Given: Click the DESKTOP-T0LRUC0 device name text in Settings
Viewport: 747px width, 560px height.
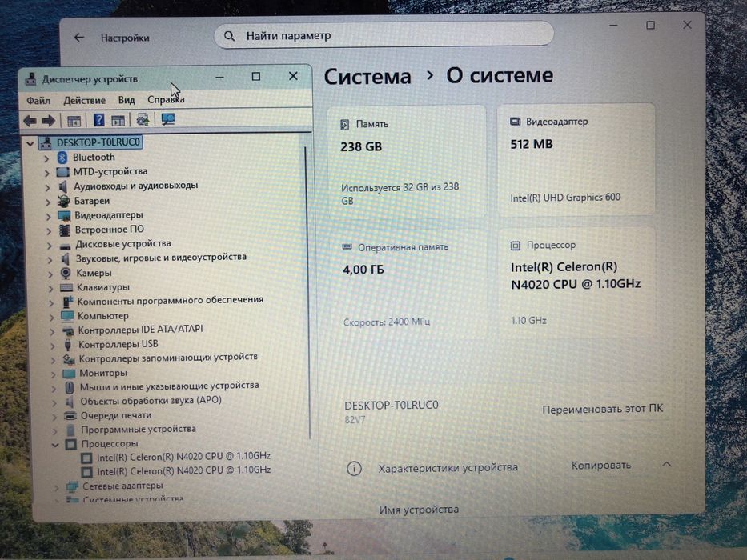Looking at the screenshot, I should 392,406.
